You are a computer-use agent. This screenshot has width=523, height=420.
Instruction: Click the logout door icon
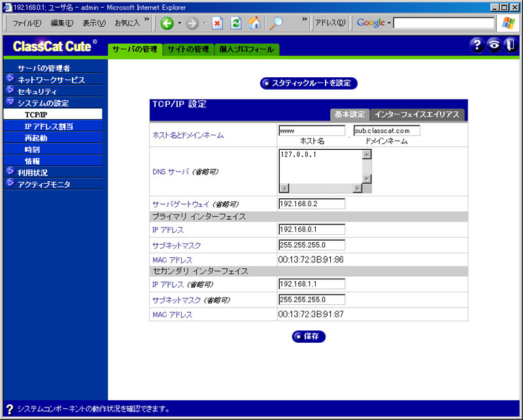point(511,45)
